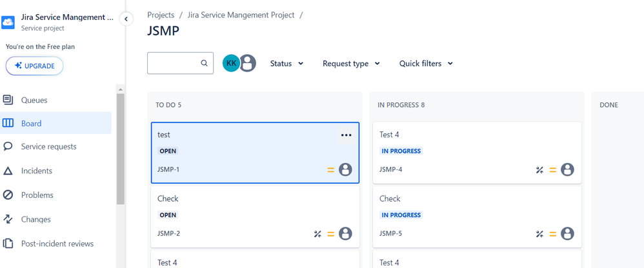Click inside the board search field
644x268 pixels.
[x=180, y=63]
